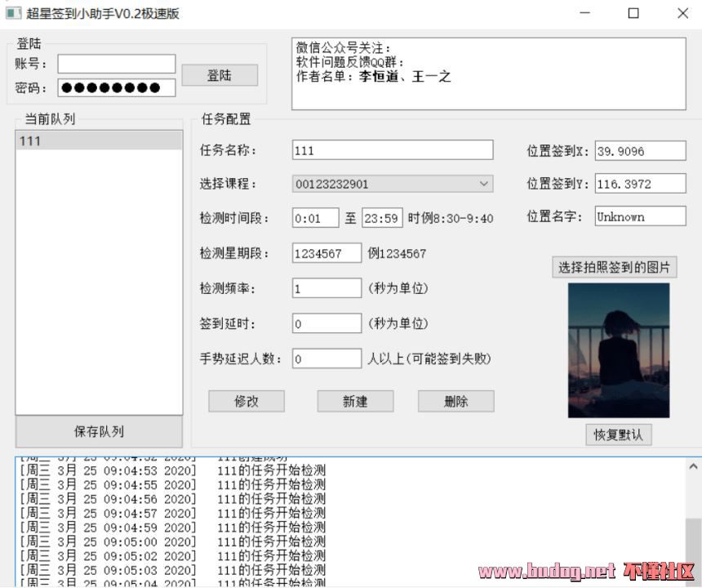Focus the 密码 password field
The height and width of the screenshot is (588, 702).
[x=116, y=88]
